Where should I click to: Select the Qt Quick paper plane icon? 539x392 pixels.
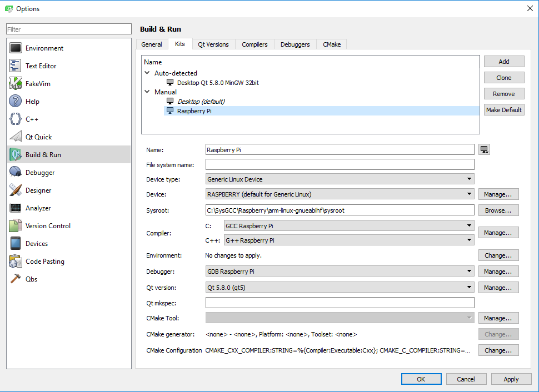16,137
